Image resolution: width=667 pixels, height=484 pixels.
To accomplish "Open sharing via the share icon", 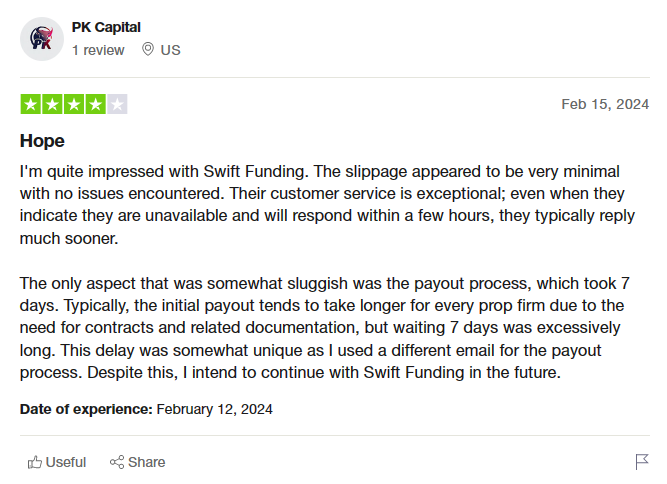I will (x=117, y=462).
